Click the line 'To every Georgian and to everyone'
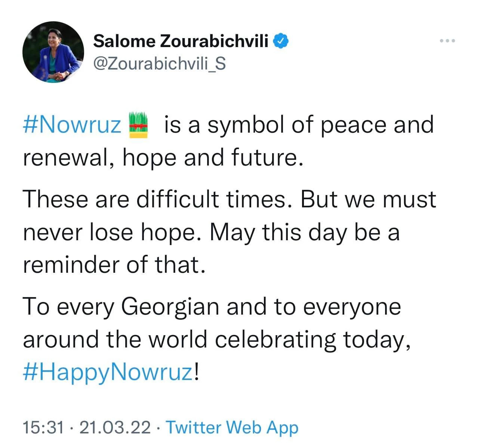The image size is (480, 448). [x=212, y=307]
